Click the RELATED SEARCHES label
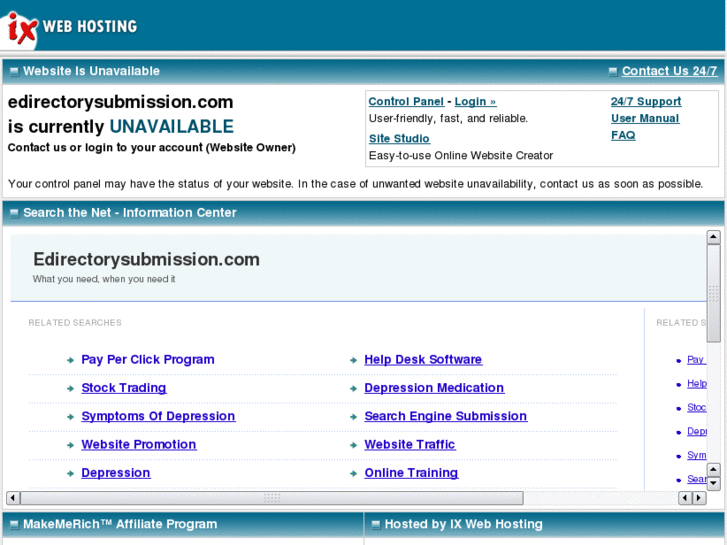The image size is (727, 545). tap(75, 322)
